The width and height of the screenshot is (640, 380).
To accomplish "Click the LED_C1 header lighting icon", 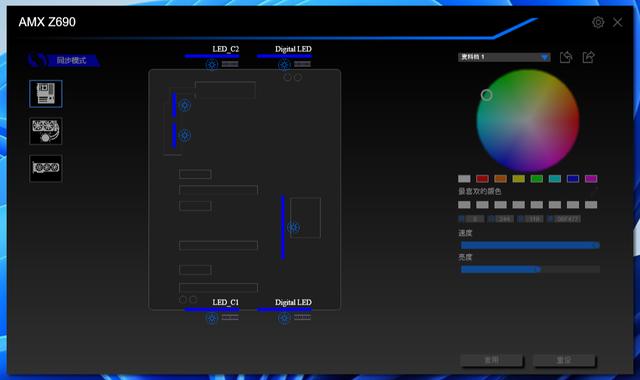I will [211, 318].
